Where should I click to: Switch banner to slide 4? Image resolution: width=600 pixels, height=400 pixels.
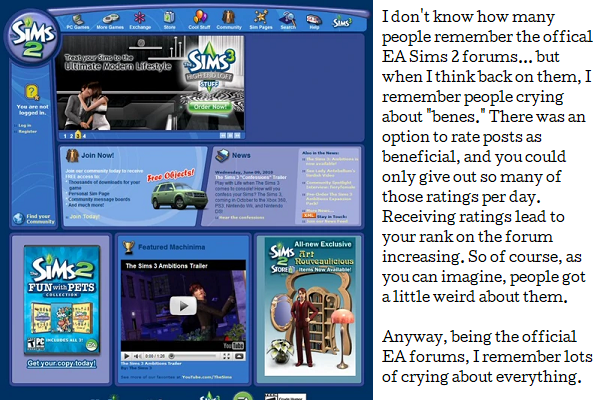click(x=84, y=136)
